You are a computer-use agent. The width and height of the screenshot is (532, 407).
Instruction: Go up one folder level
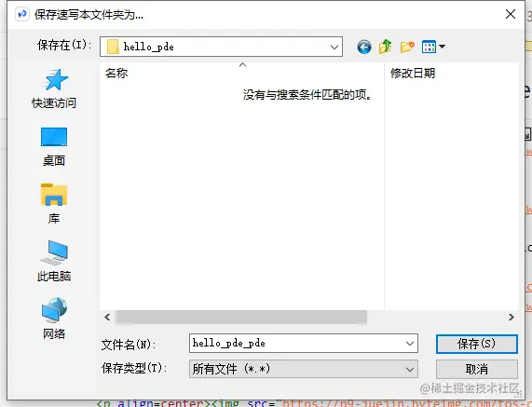tap(386, 47)
